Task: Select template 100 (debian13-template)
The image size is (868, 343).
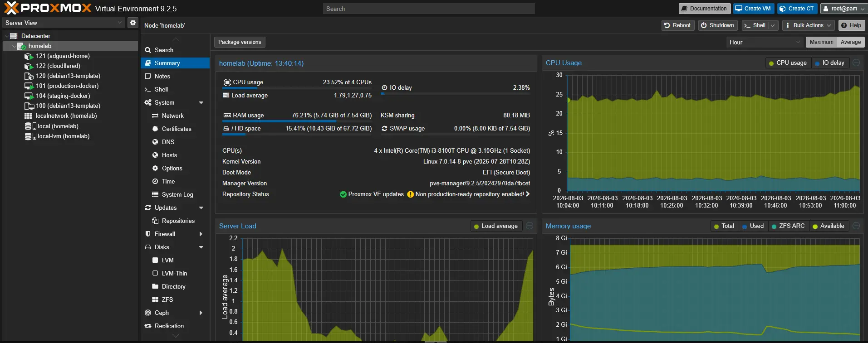Action: point(68,106)
